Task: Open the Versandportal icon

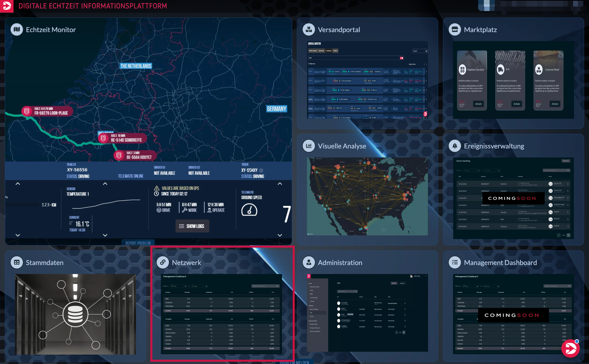Action: (309, 29)
